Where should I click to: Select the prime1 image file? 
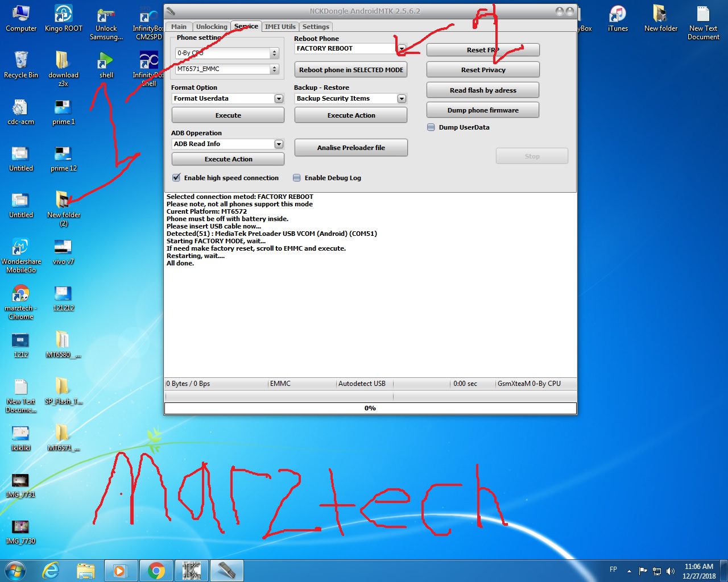(x=63, y=111)
